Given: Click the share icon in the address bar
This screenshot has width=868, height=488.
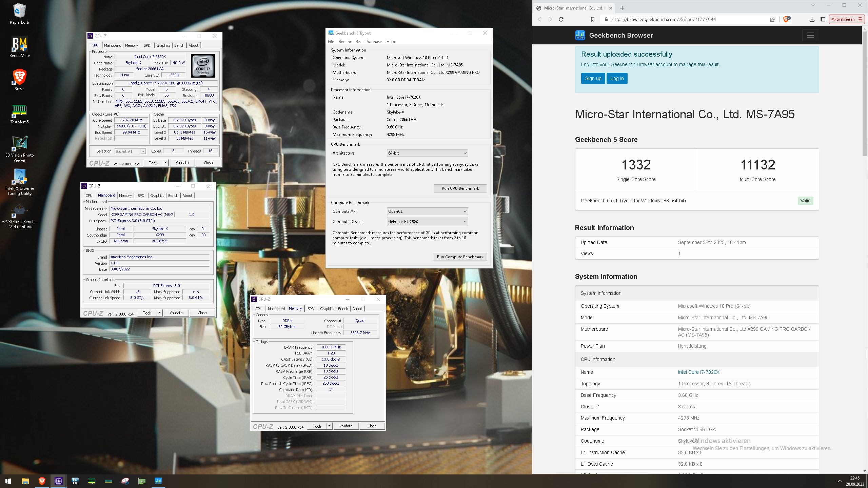Looking at the screenshot, I should [x=773, y=19].
